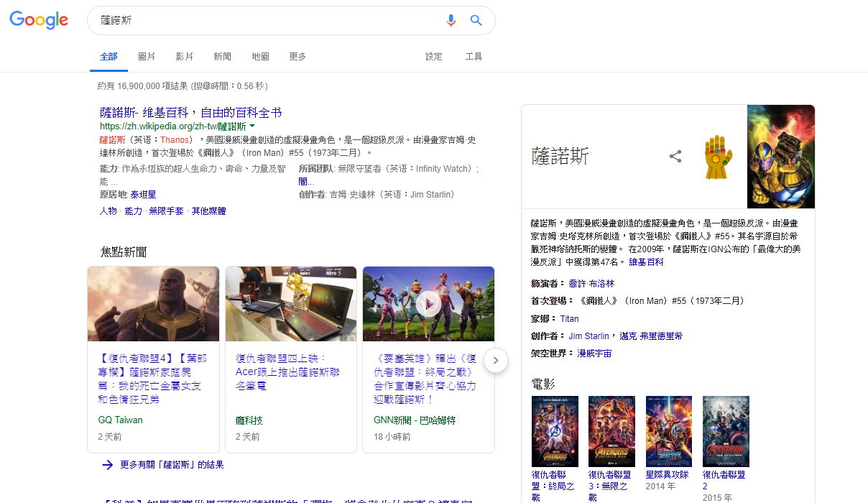868x503 pixels.
Task: Open 設定 search settings
Action: click(x=434, y=57)
